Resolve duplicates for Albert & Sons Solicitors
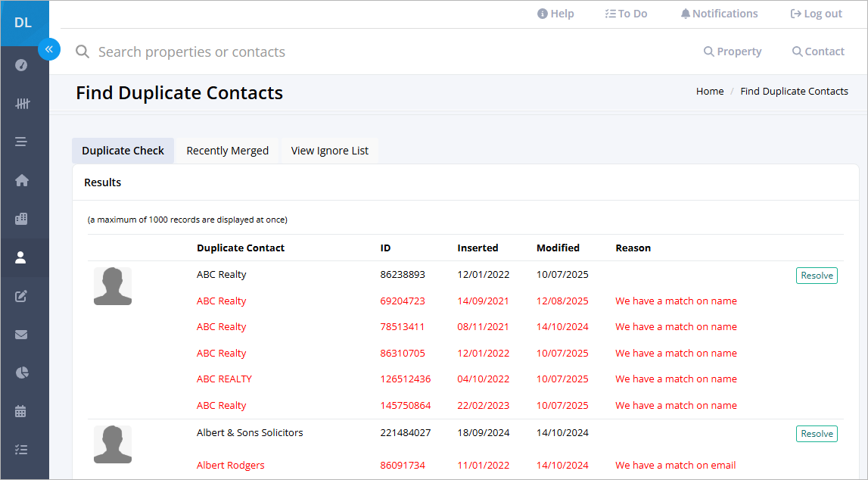 [817, 434]
